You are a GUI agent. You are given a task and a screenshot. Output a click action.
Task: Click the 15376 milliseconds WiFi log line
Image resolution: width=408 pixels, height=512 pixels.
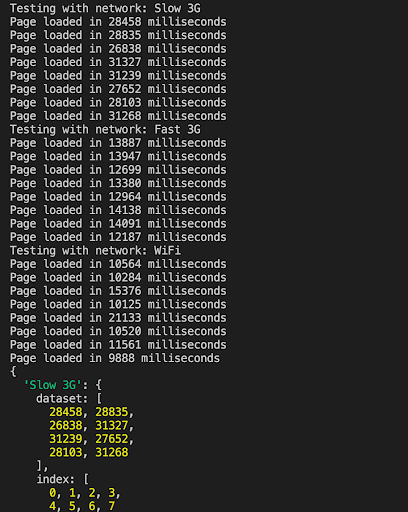[x=118, y=291]
